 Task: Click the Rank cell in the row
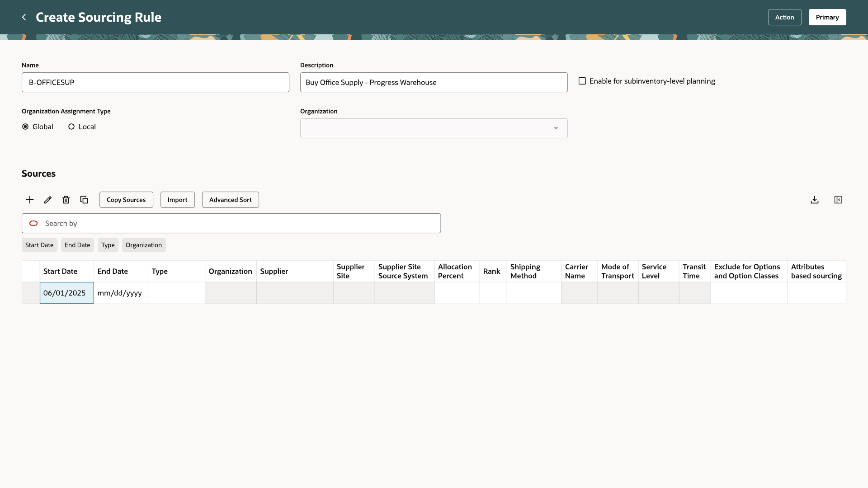pos(493,293)
